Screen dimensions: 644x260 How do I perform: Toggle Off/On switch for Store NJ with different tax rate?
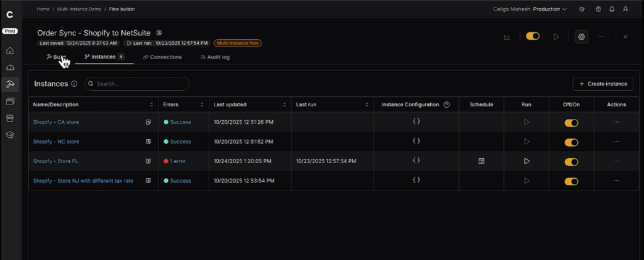coord(571,181)
